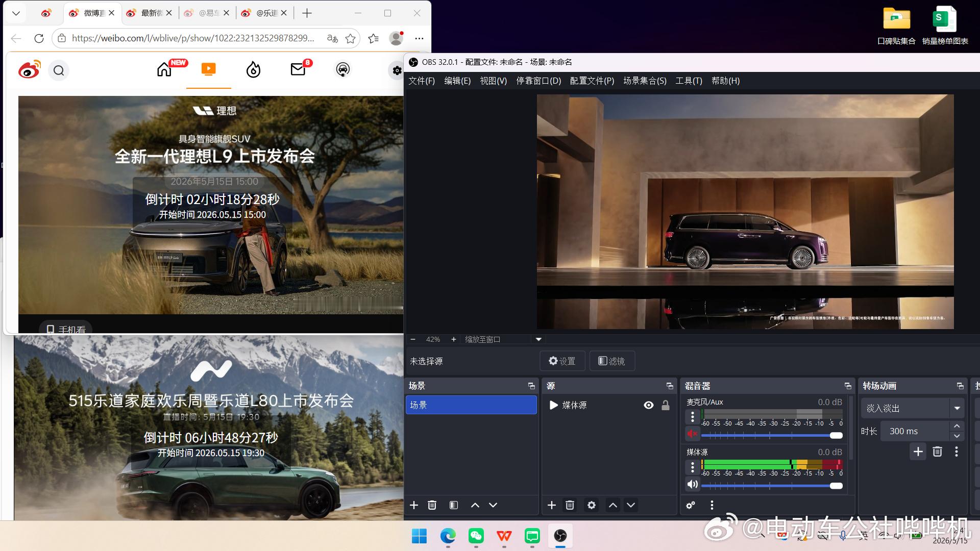The height and width of the screenshot is (551, 980).
Task: Toggle visibility of 媒体源 source
Action: 649,405
